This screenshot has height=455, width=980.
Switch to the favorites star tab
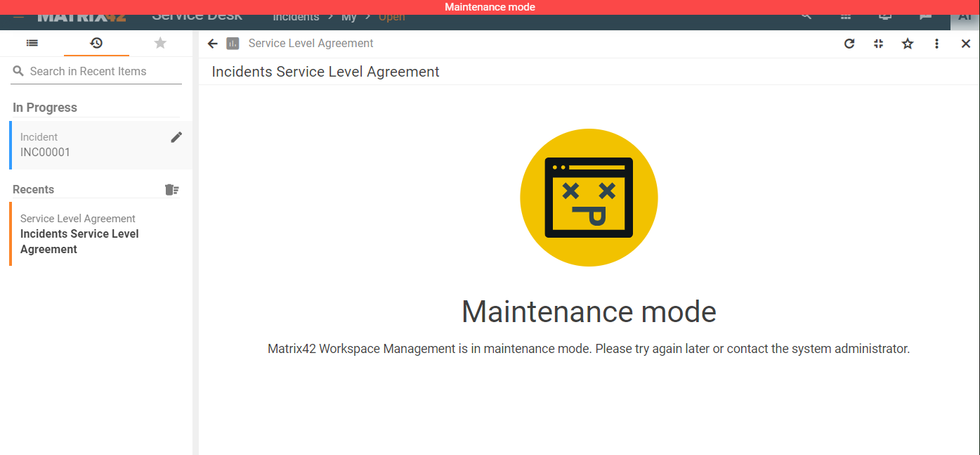(160, 43)
